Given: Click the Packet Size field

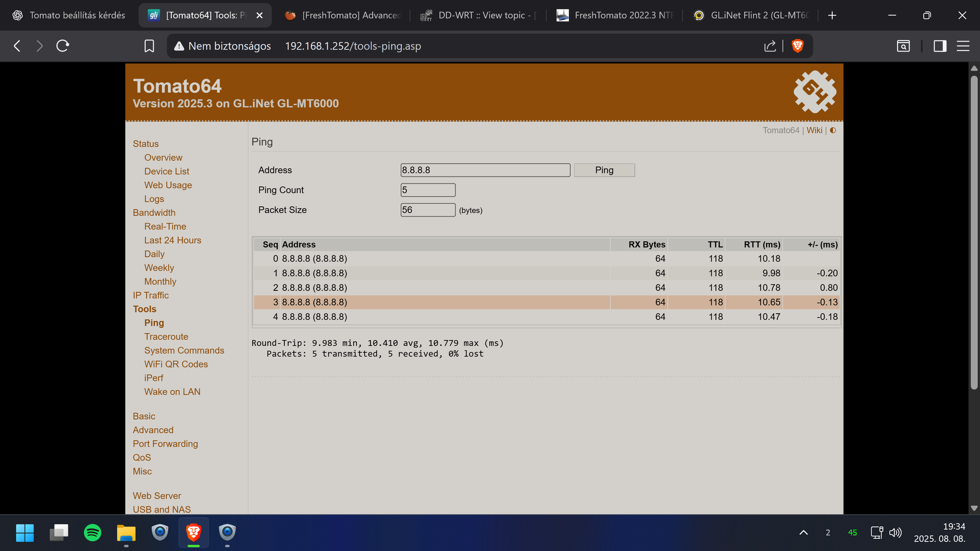Looking at the screenshot, I should [x=428, y=210].
